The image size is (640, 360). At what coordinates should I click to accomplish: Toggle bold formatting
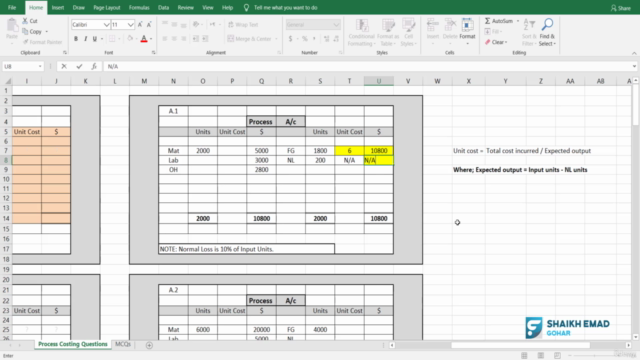point(76,39)
